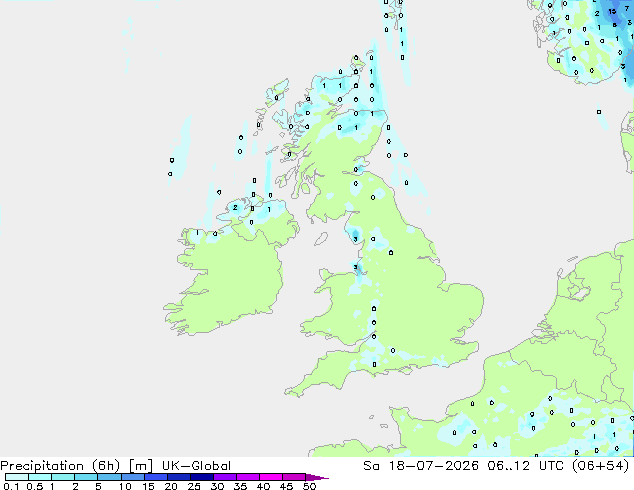Viewport: 634px width, 490px height.
Task: Pick the purple 30–35 legend swatch
Action: point(225,477)
